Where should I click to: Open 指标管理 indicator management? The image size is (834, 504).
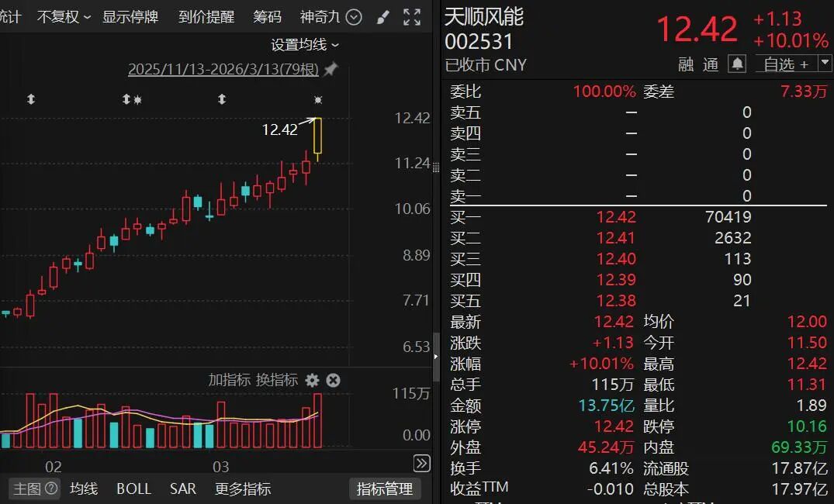click(x=384, y=489)
